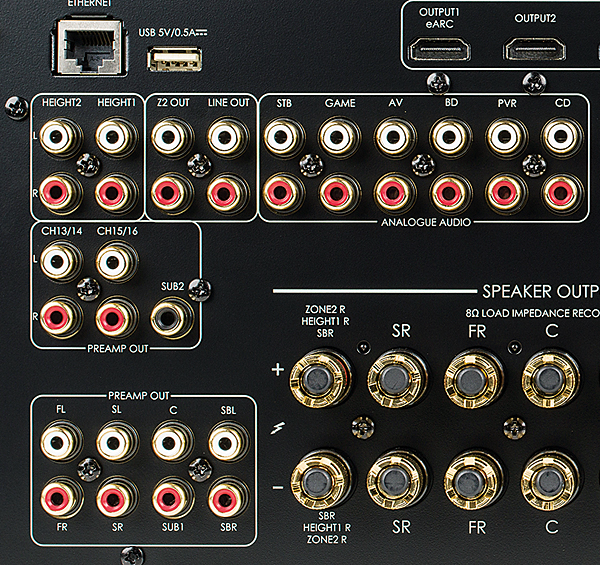Image resolution: width=600 pixels, height=565 pixels.
Task: Select the SUB2 black preamp jack
Action: coord(172,317)
